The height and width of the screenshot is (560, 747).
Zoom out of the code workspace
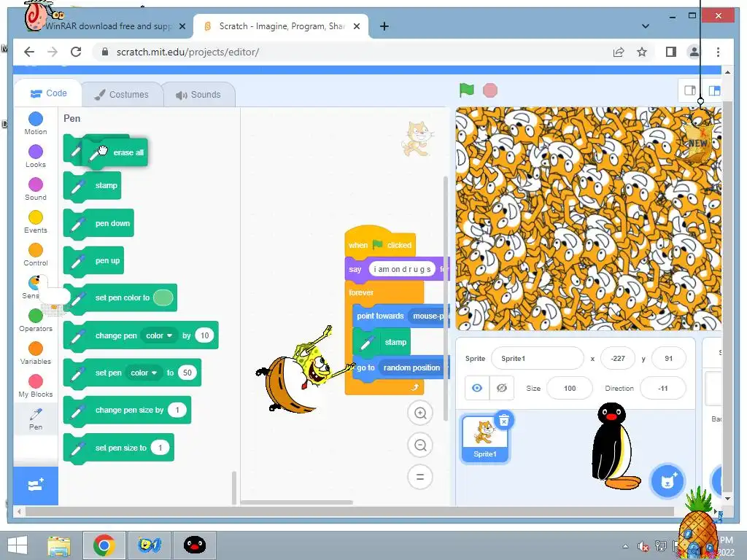(420, 445)
